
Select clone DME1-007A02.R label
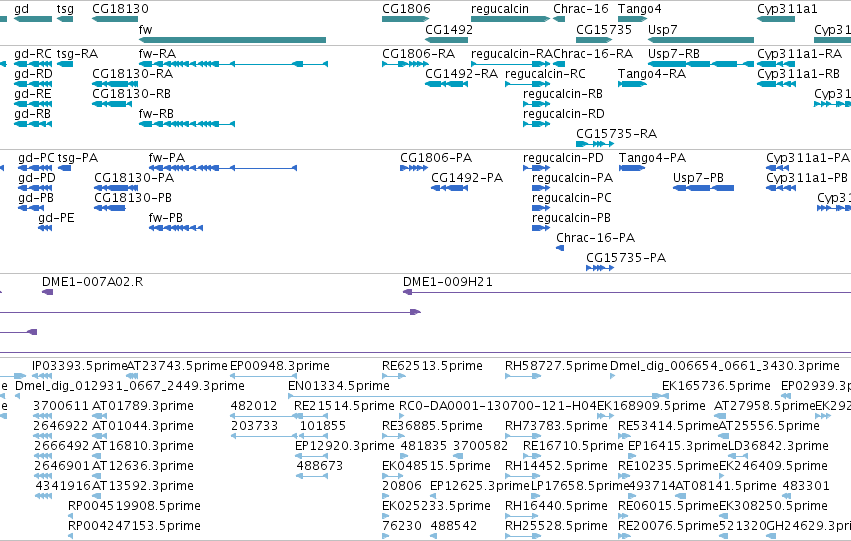(x=92, y=282)
